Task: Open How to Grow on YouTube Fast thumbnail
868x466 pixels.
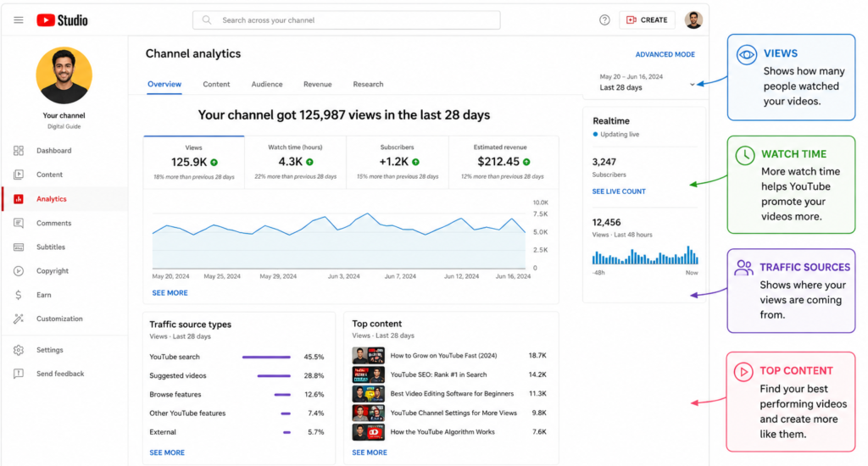Action: coord(368,355)
